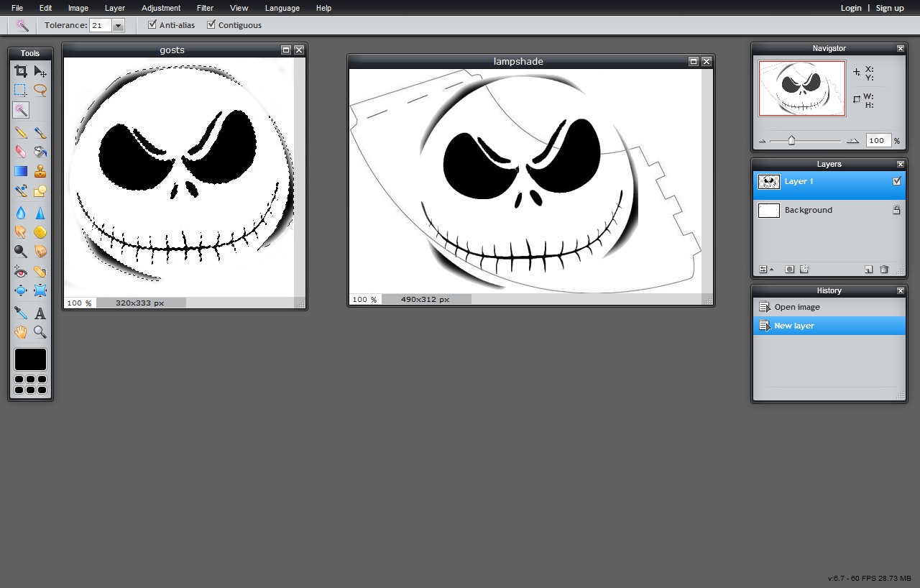Select the Gradient tool
This screenshot has height=588, width=920.
tap(21, 171)
